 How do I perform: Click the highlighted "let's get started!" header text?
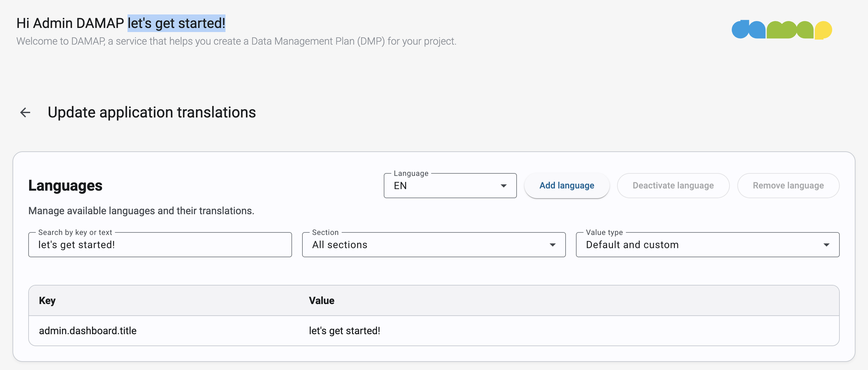[176, 23]
